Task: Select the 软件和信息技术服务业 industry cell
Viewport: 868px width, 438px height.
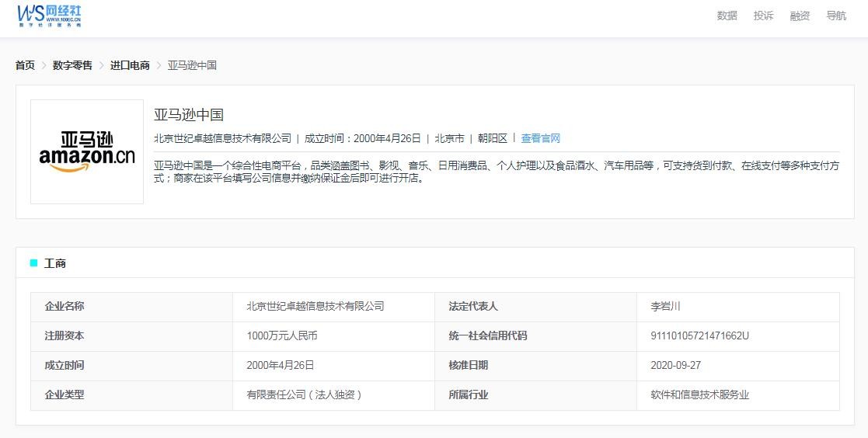Action: 699,395
